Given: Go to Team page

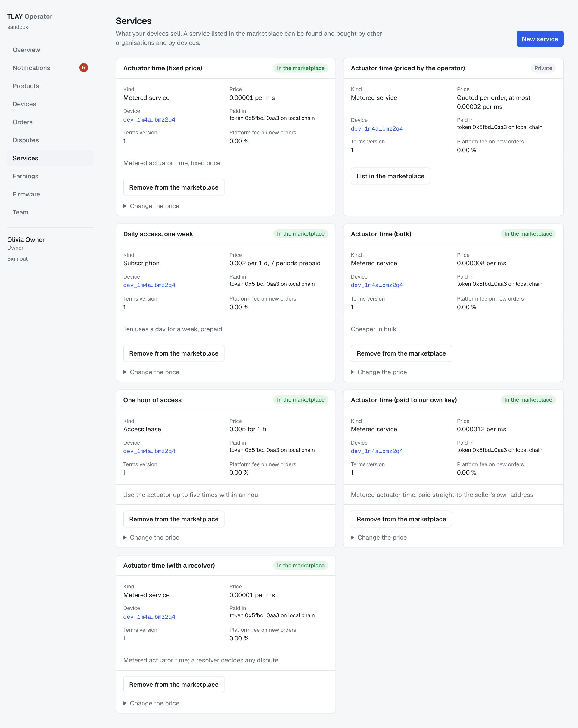Looking at the screenshot, I should pos(50,212).
